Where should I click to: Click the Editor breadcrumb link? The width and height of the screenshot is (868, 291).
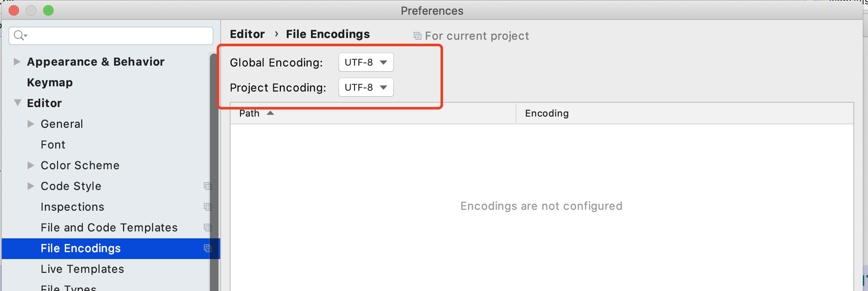tap(247, 34)
